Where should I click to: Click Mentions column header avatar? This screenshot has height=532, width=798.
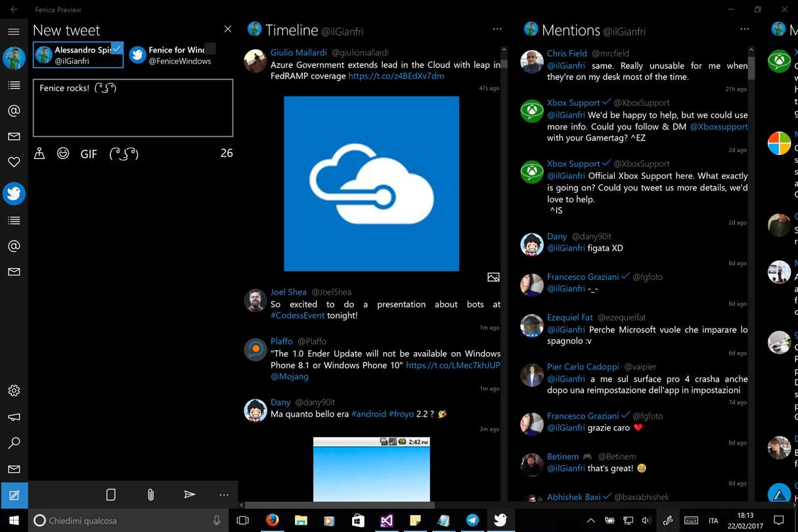(531, 29)
